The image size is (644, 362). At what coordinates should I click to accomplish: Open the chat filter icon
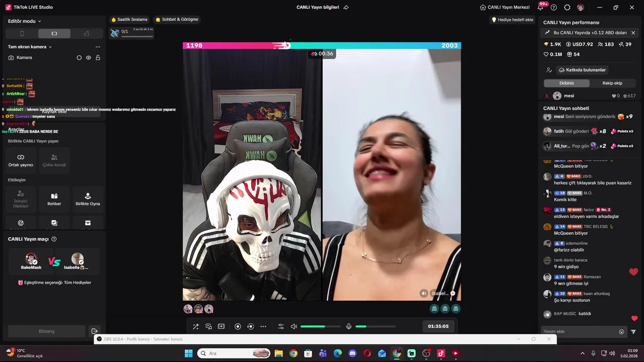click(633, 332)
